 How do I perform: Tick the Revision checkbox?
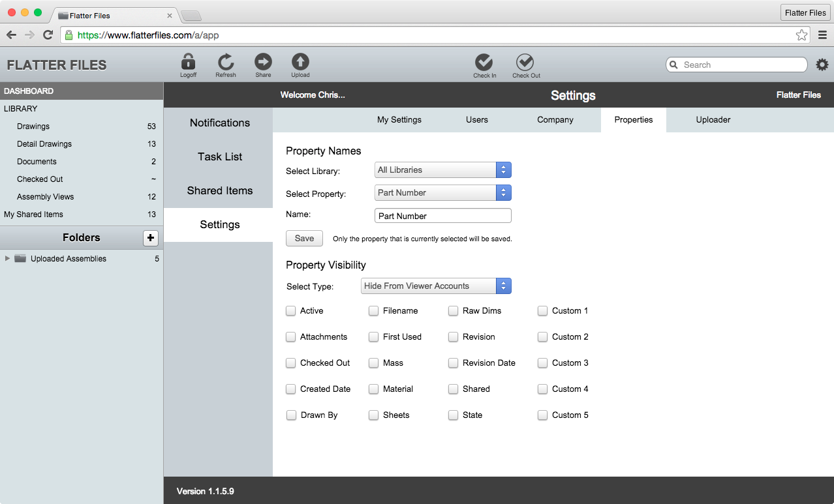point(453,337)
